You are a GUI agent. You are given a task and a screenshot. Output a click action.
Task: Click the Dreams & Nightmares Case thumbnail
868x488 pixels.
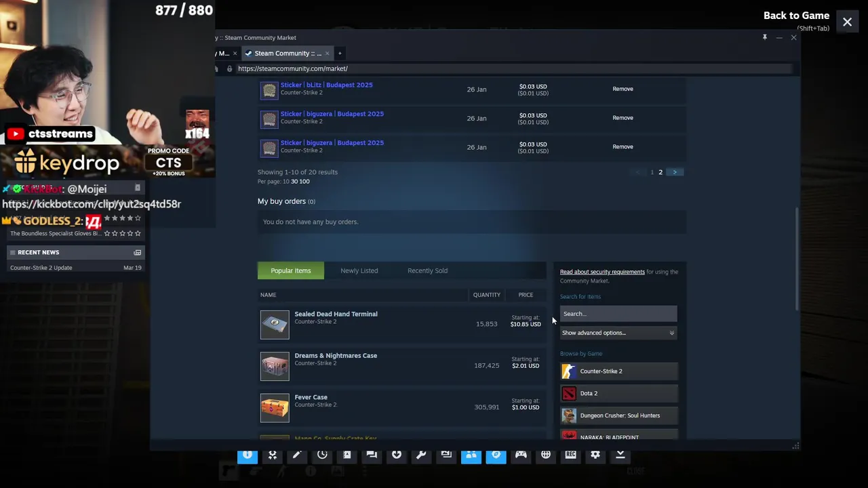point(275,366)
